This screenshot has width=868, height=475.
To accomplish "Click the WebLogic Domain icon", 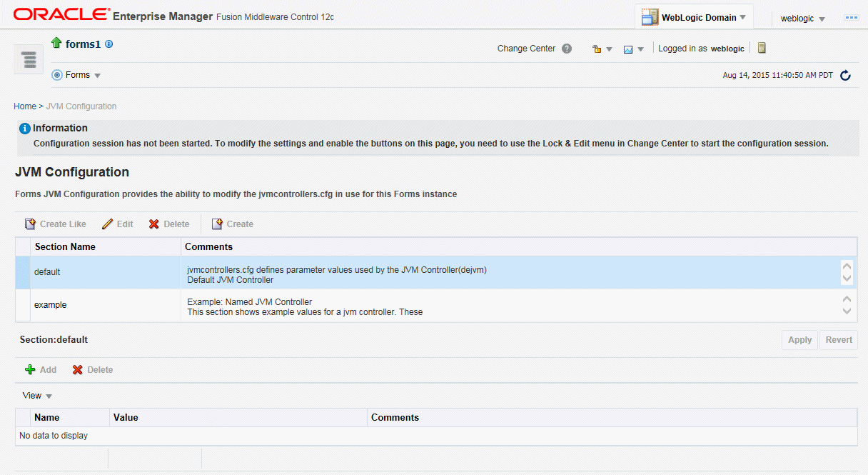I will pyautogui.click(x=650, y=18).
